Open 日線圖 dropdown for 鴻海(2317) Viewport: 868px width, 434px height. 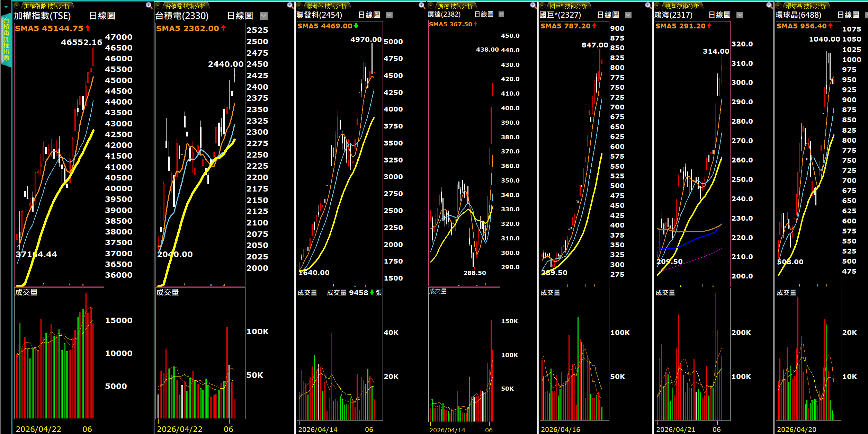740,15
